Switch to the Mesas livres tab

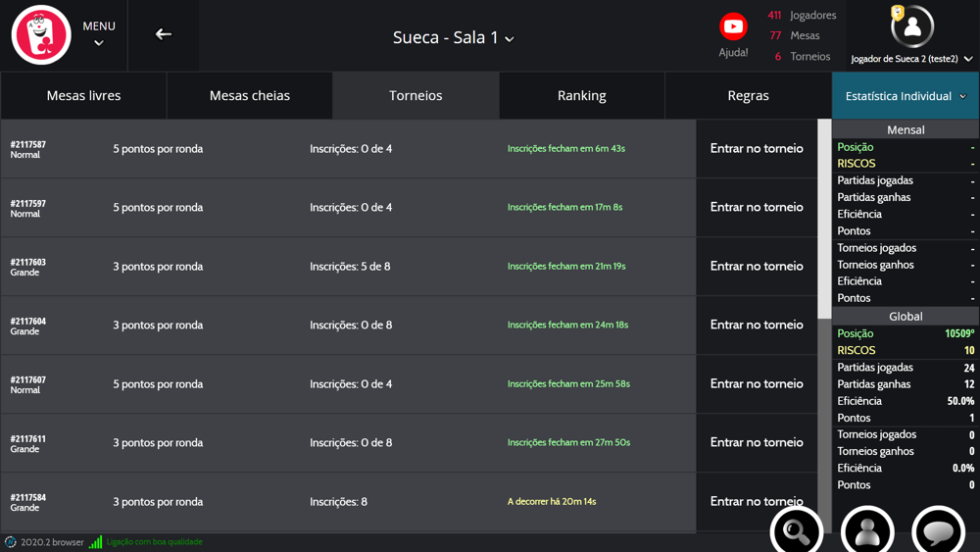(83, 96)
